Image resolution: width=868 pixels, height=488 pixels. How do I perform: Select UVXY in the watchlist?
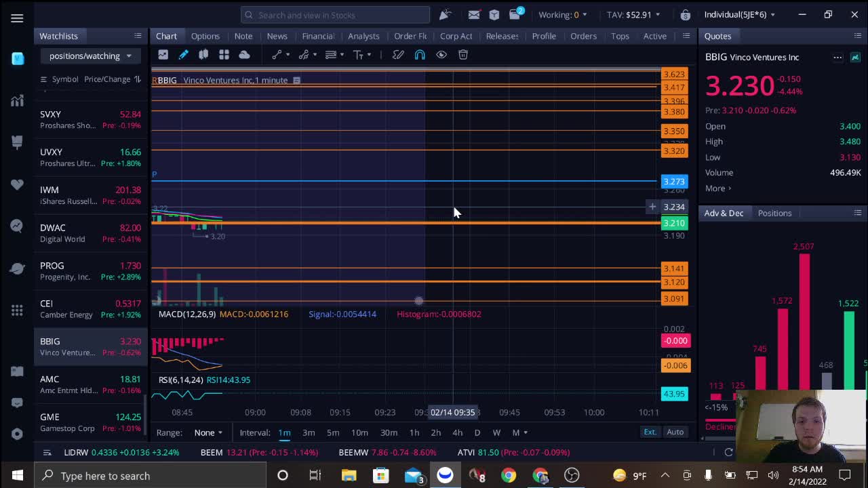tap(90, 157)
